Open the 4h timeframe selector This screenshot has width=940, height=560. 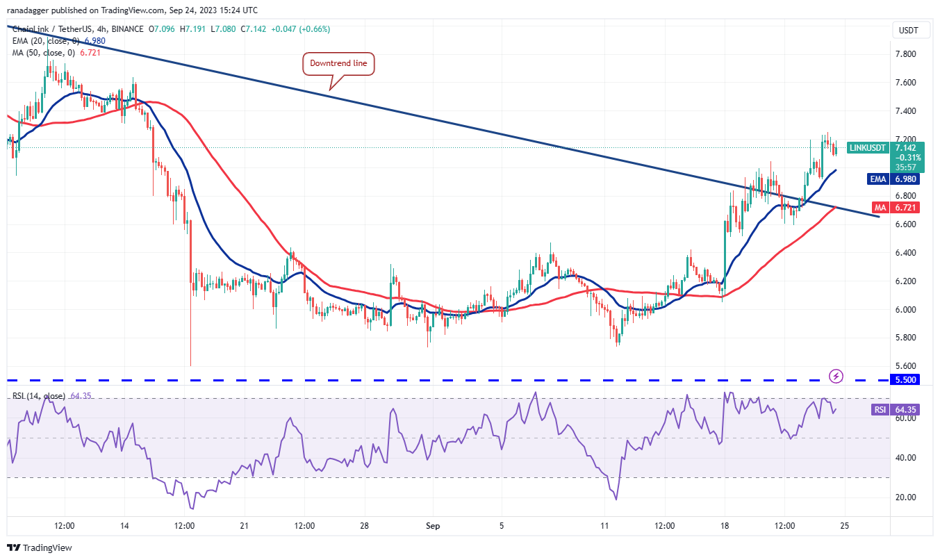click(x=101, y=29)
